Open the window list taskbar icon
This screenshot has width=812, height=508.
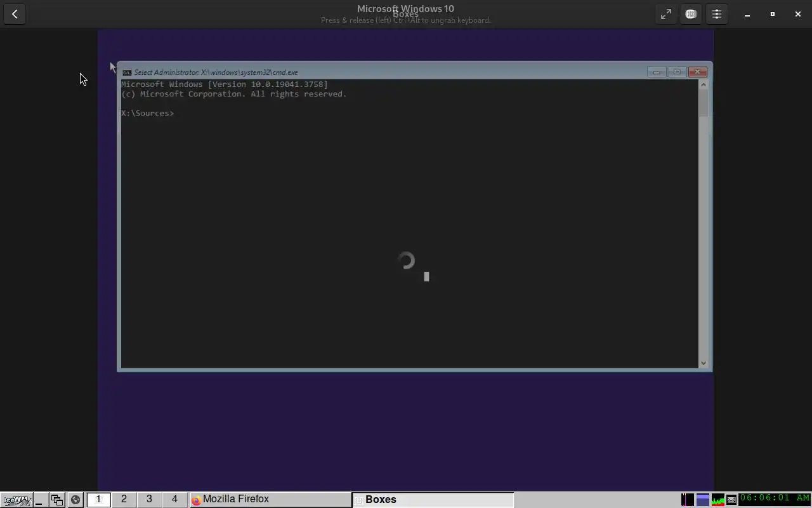click(x=57, y=500)
